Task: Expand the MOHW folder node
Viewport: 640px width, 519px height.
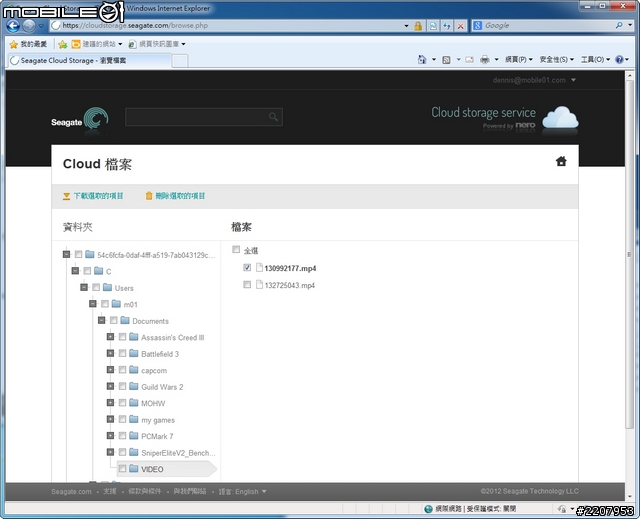Action: (x=110, y=403)
